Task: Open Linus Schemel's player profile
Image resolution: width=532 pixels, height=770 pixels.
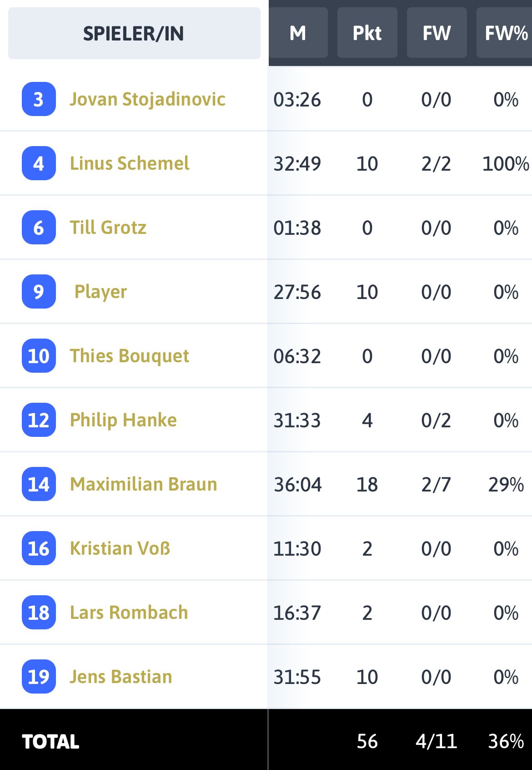Action: tap(130, 163)
